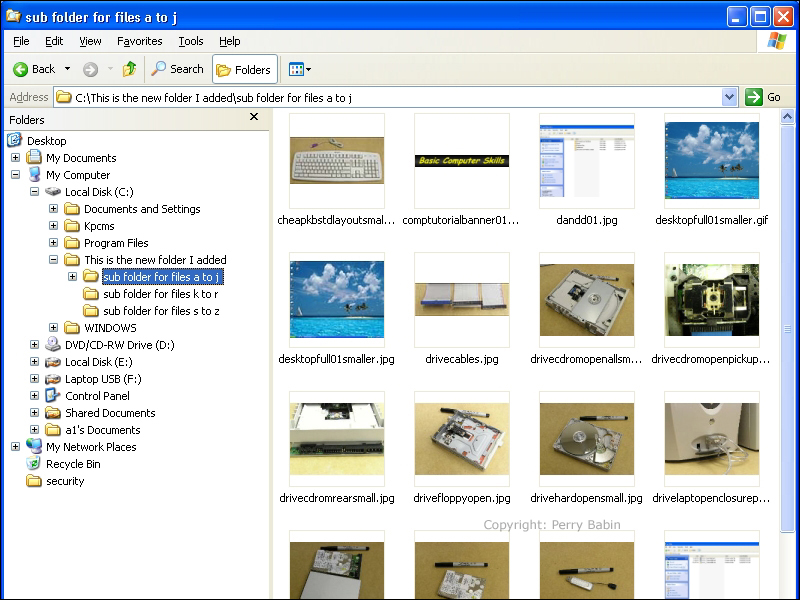Select the My Computer icon
Viewport: 800px width, 600px height.
tap(34, 174)
